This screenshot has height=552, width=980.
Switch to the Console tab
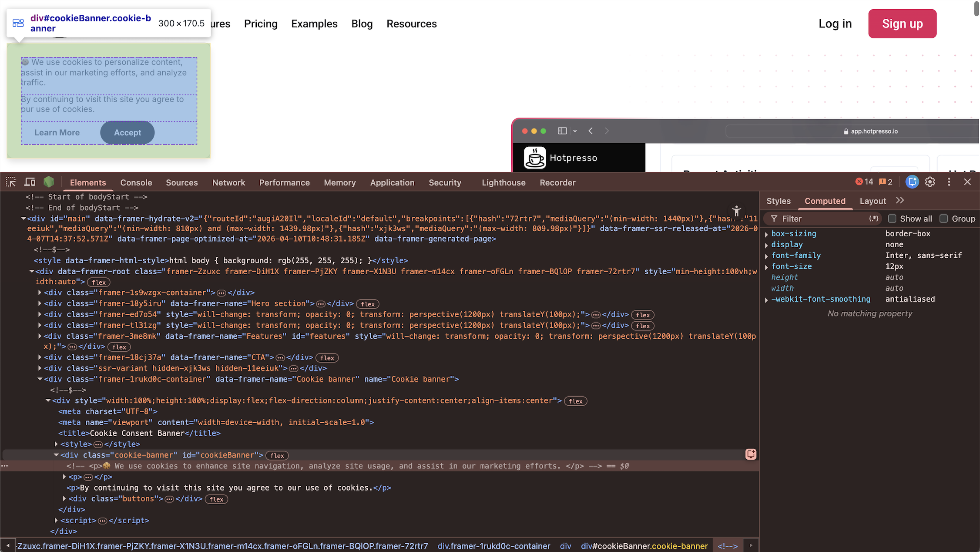pos(136,182)
